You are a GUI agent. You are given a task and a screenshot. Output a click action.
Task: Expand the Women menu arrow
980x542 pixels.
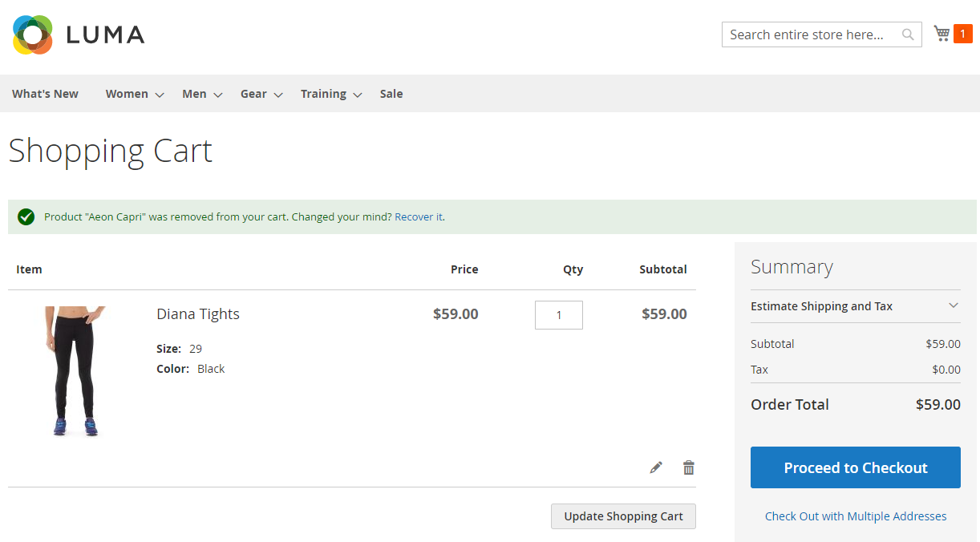[160, 95]
